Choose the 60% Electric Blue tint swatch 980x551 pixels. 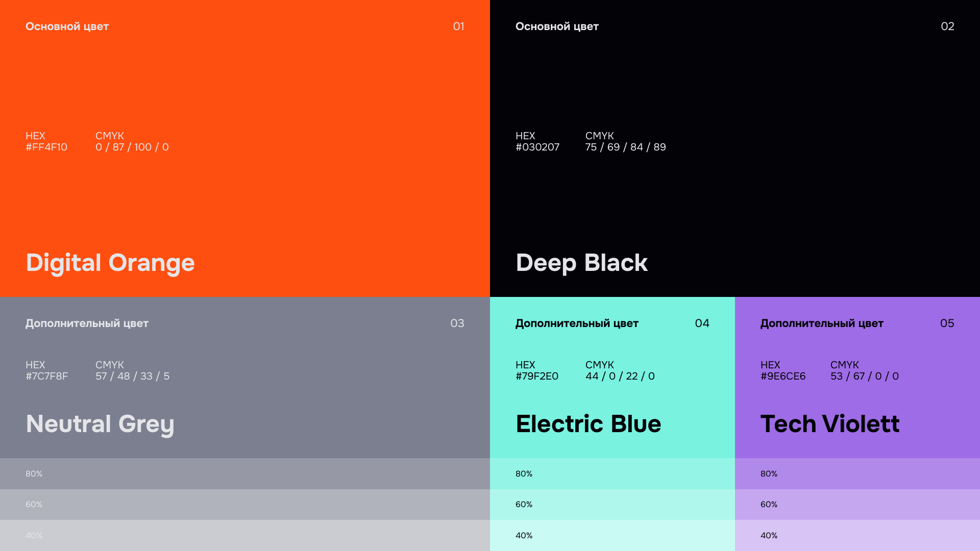point(612,505)
